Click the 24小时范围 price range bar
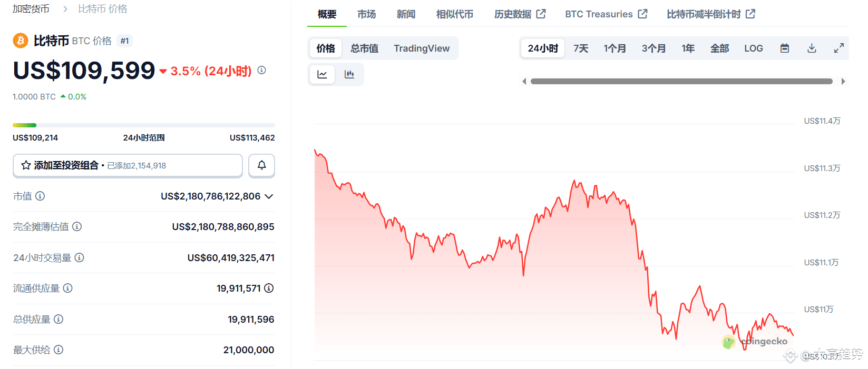Screen dimensions: 868x369 point(144,125)
